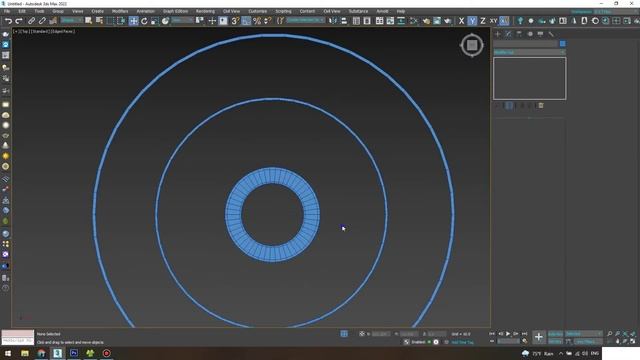Click the trash remove-modifier icon below stack
The height and width of the screenshot is (360, 640).
[541, 106]
